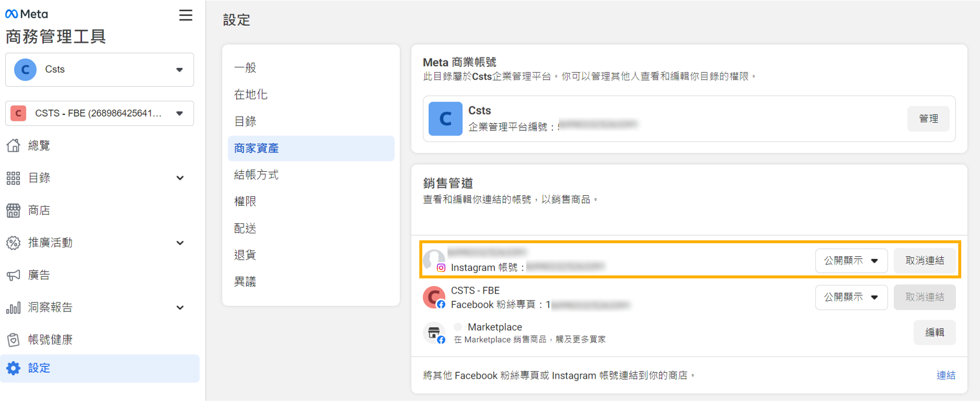Go to 商店 in sidebar

pos(39,210)
